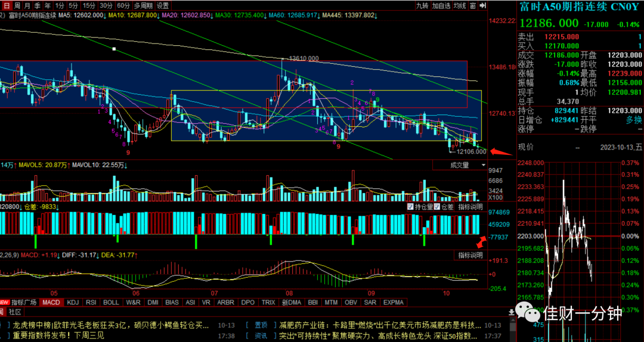This screenshot has width=644, height=342.
Task: Click the MA30: 12735.400 label
Action: (241, 15)
